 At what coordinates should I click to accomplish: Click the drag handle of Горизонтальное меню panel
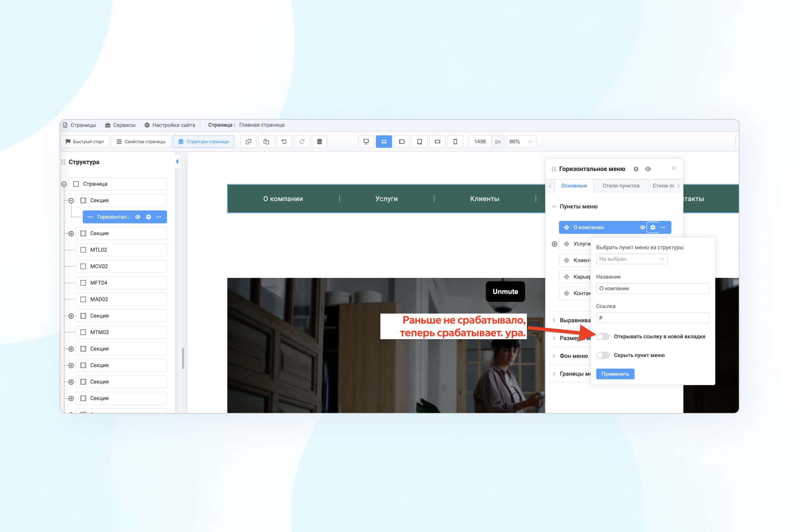pyautogui.click(x=553, y=169)
